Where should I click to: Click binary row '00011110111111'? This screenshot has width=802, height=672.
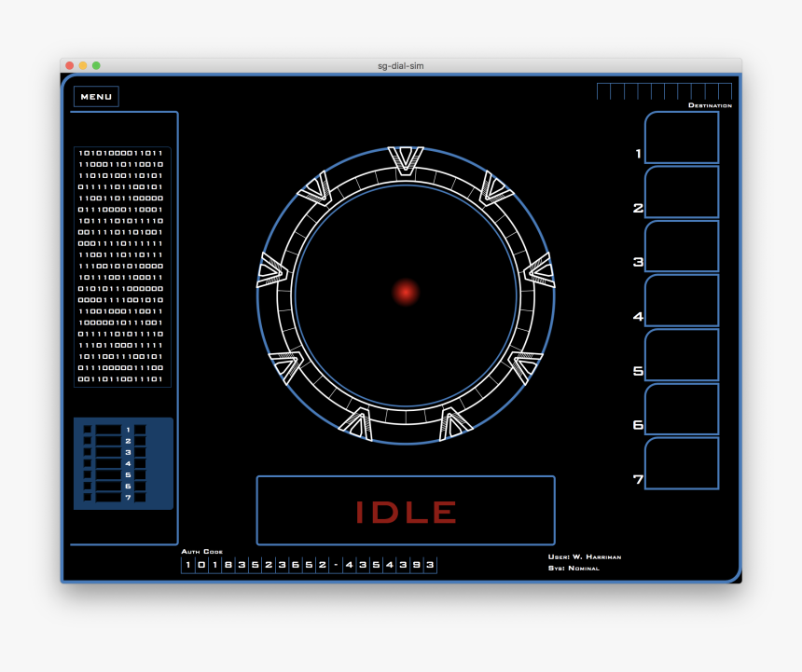pyautogui.click(x=120, y=243)
